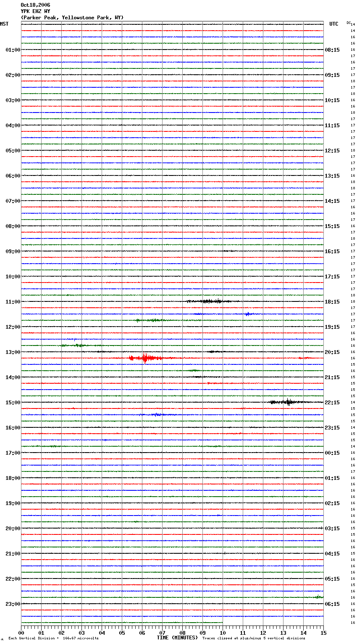Screen dimensions: 357x644
Task: Click the "01:00" MST time label
Action: coord(13,50)
